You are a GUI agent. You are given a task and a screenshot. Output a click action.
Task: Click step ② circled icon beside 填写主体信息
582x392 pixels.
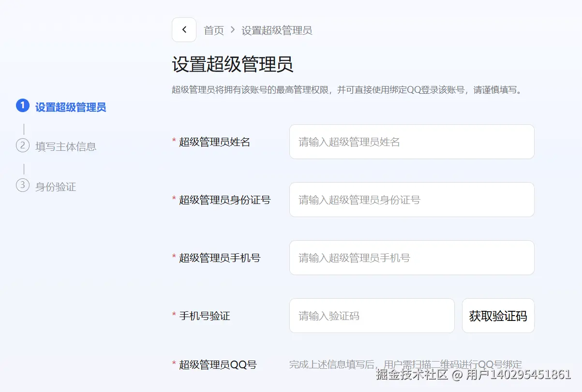(22, 146)
